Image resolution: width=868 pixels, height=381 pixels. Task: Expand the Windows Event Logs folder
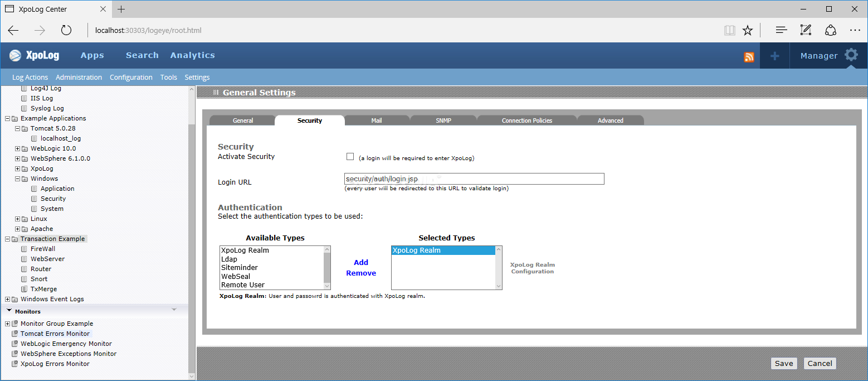coord(7,299)
